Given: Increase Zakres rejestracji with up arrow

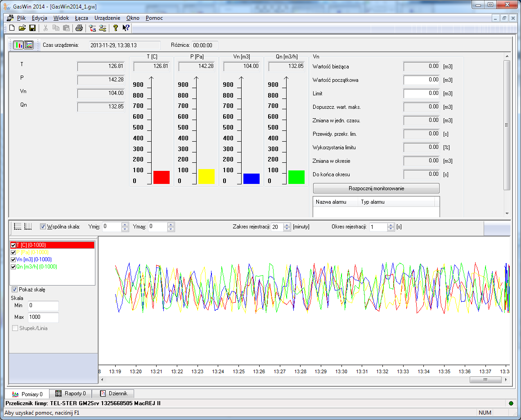Looking at the screenshot, I should [287, 225].
